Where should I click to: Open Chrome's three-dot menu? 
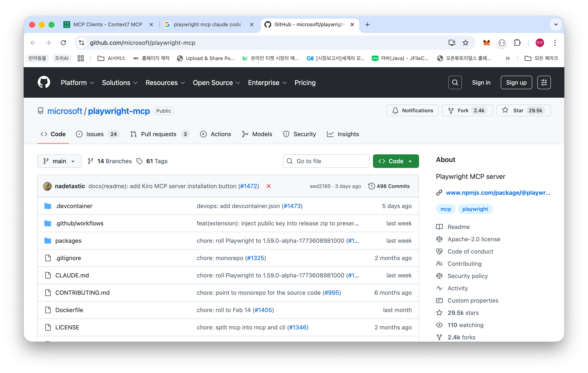(x=555, y=43)
